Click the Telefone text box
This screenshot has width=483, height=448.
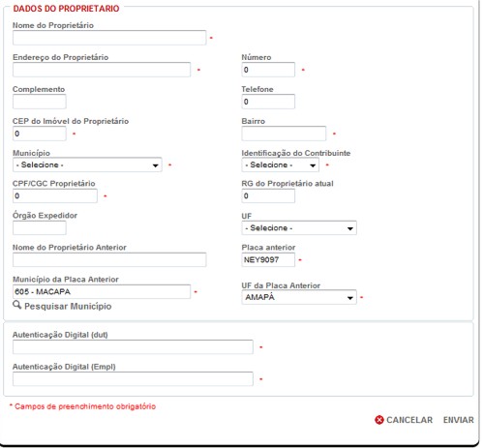point(268,102)
